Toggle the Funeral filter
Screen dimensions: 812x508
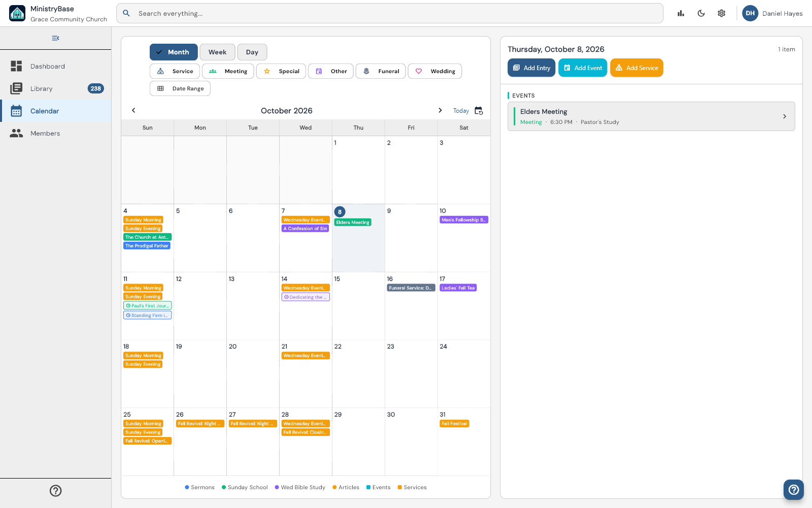[381, 71]
